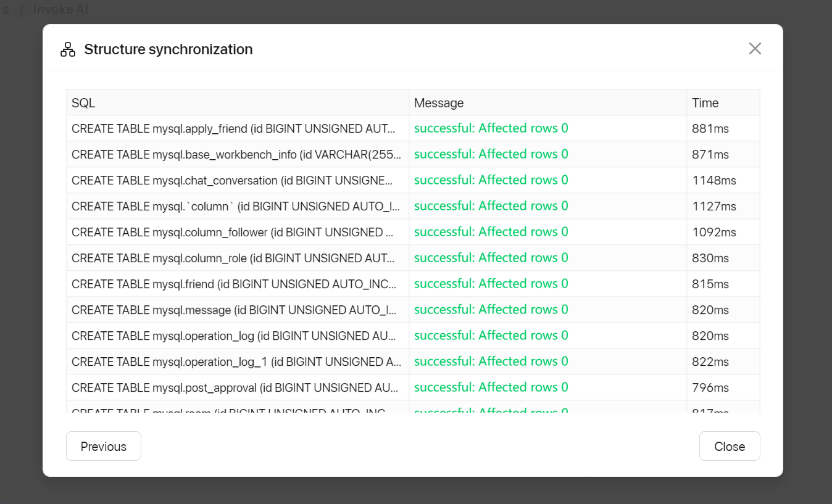The image size is (832, 504).
Task: Click success message in the post_approval row
Action: (x=491, y=387)
